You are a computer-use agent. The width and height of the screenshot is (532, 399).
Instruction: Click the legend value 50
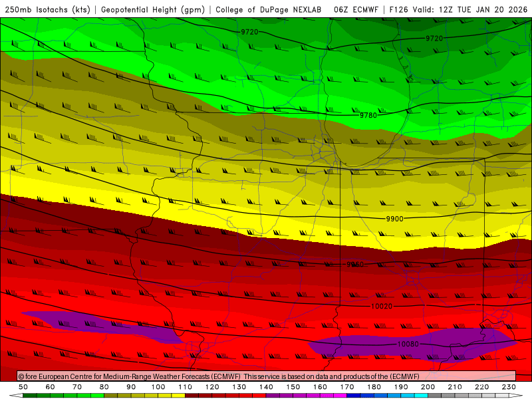[x=23, y=387]
